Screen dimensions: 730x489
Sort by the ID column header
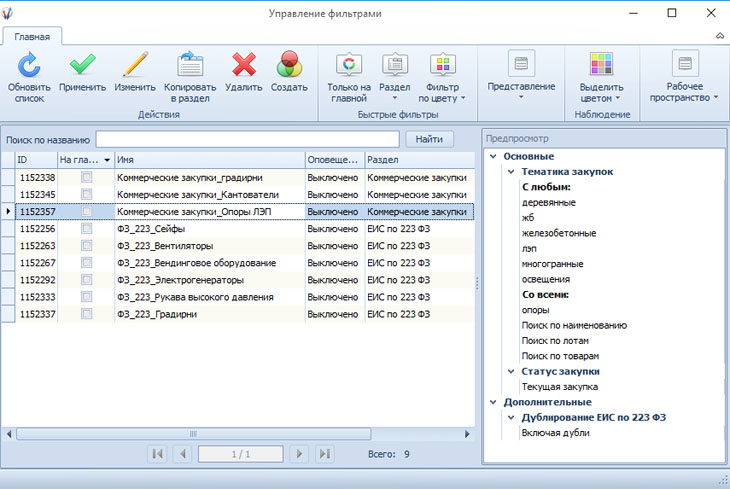(36, 160)
